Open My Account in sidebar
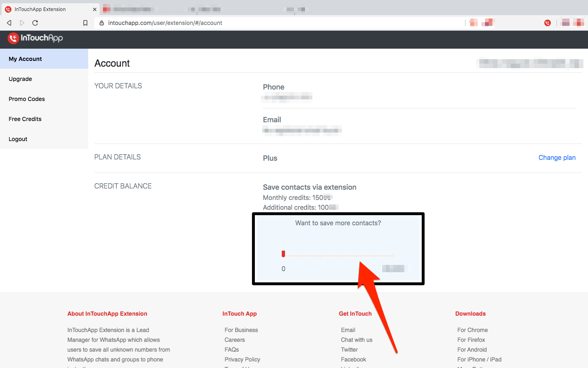This screenshot has height=368, width=588. 44,59
